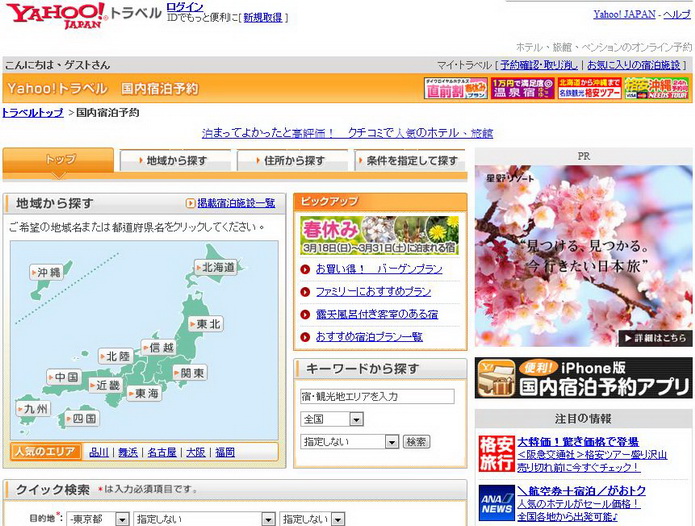Viewport: 695px width, 526px height.
Task: Open ファミリーにおすすめプラン link
Action: click(x=373, y=292)
